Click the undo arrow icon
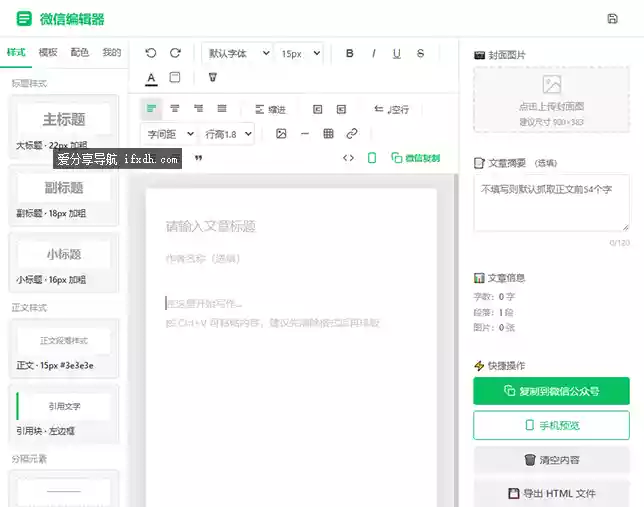Image resolution: width=644 pixels, height=507 pixels. [151, 53]
